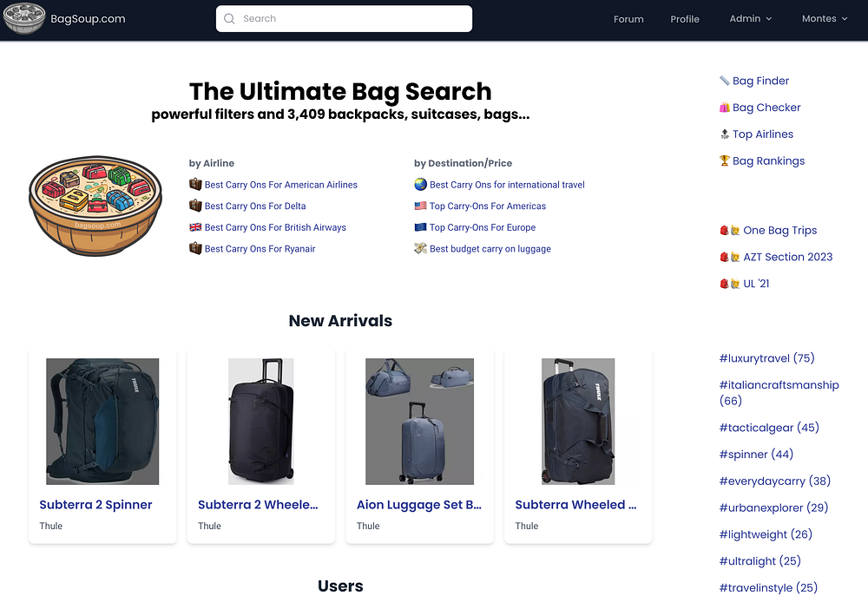Go to the Profile page
868x602 pixels.
(685, 19)
